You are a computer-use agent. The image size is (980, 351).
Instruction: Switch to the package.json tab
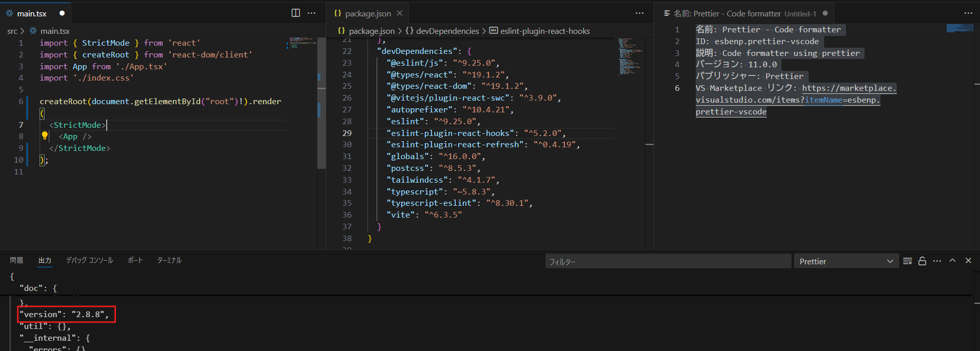click(x=368, y=13)
